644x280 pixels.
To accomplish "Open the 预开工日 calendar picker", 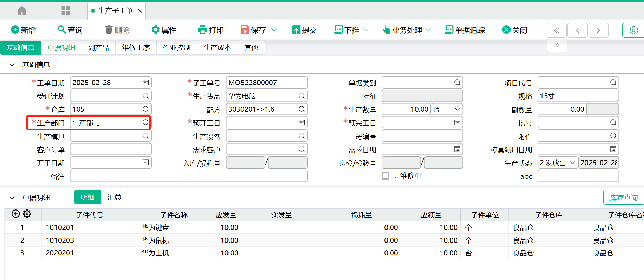I will (x=302, y=122).
